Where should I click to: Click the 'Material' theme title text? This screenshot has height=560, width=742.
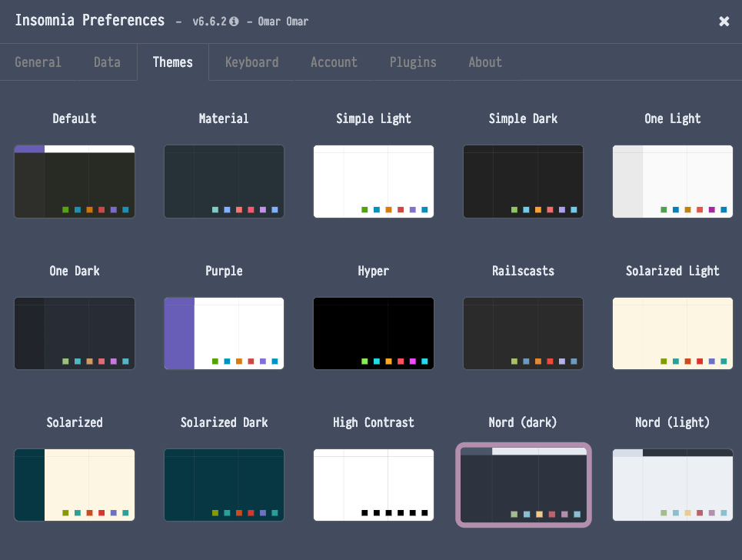tap(224, 118)
